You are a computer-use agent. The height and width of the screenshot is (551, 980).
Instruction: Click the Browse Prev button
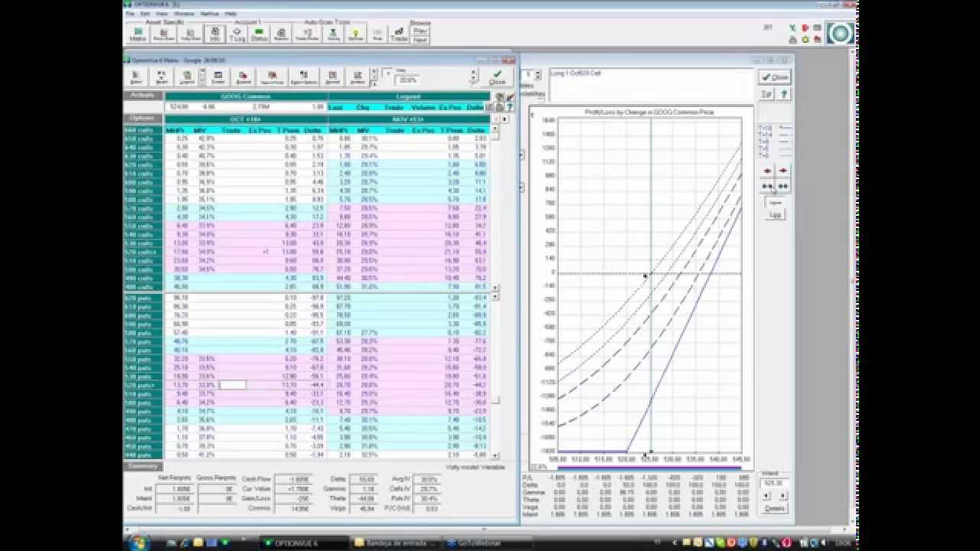(x=420, y=31)
